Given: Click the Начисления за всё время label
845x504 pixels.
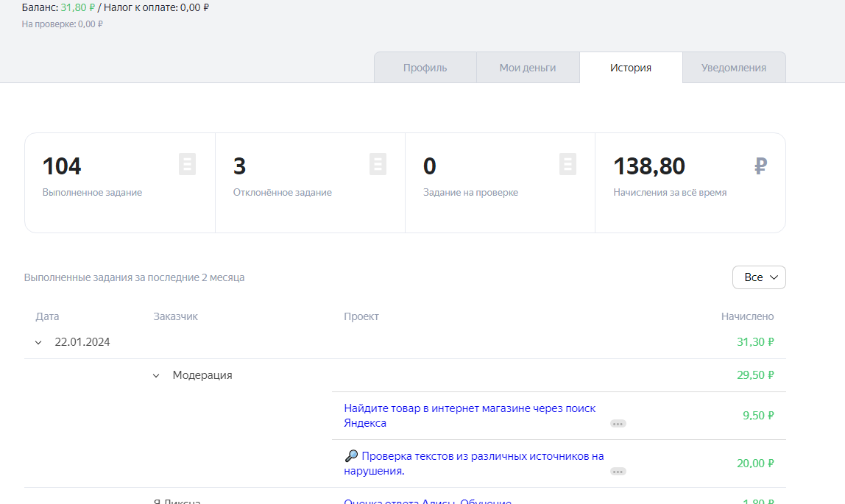Looking at the screenshot, I should (x=670, y=193).
